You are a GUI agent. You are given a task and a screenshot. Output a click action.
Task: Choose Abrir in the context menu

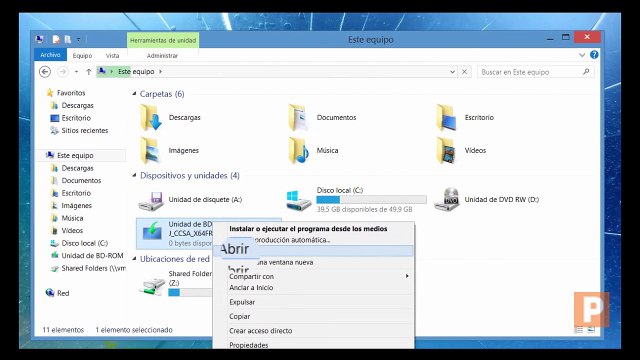point(313,250)
